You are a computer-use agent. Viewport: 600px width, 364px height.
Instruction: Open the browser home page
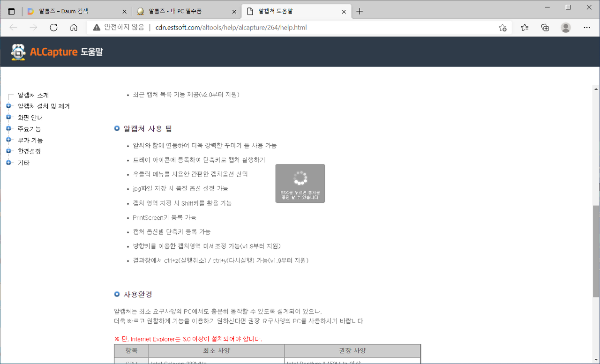(74, 28)
